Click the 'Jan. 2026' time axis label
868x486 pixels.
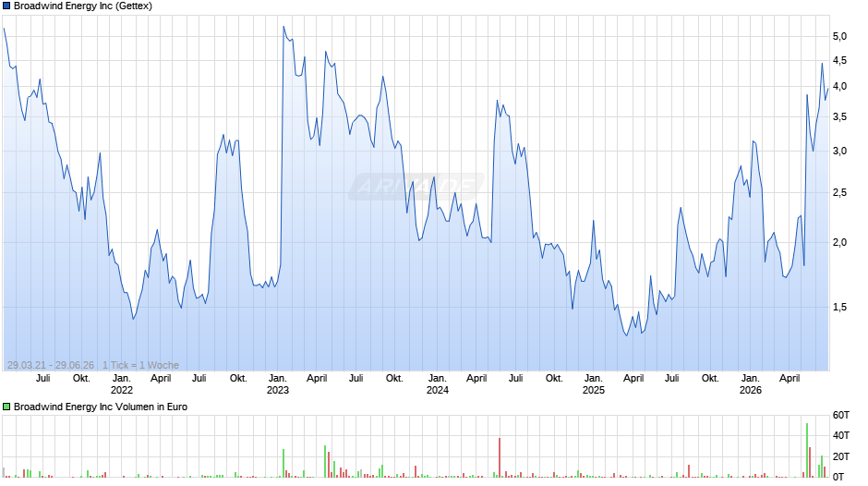[751, 384]
